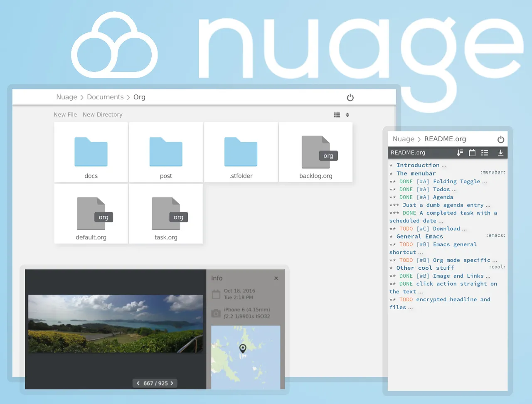Go to Documents breadcrumb
The width and height of the screenshot is (532, 404).
105,97
